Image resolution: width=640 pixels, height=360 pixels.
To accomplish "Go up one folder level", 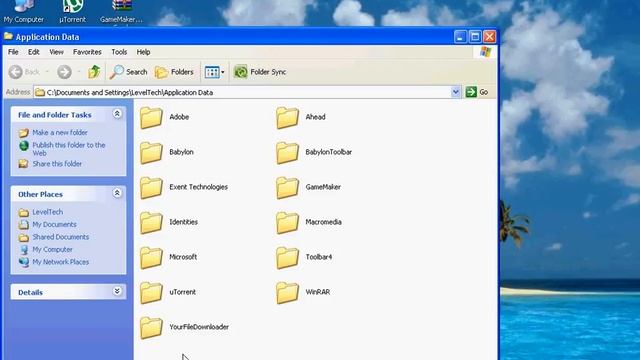I will point(94,72).
